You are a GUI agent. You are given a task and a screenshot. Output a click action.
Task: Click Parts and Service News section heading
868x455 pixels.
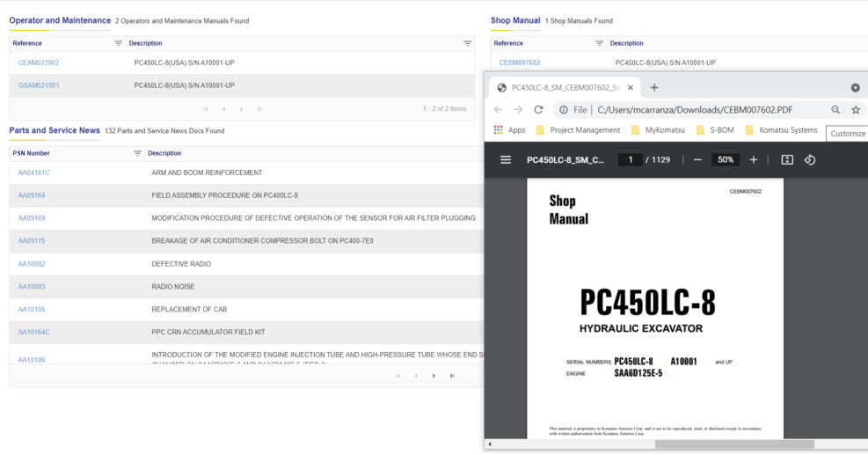tap(55, 130)
